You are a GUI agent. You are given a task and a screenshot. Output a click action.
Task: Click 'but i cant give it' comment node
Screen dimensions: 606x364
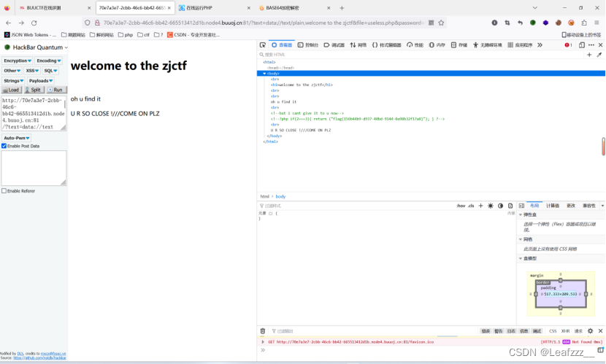pyautogui.click(x=307, y=113)
